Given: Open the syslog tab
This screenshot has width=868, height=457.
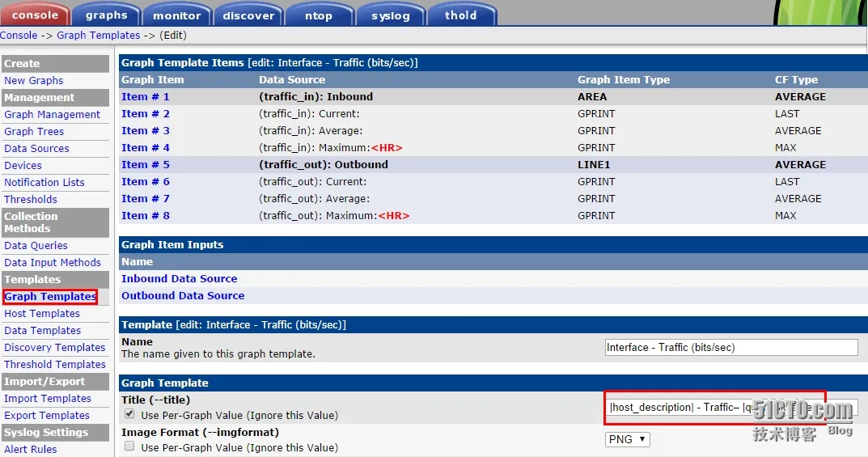Looking at the screenshot, I should (390, 15).
